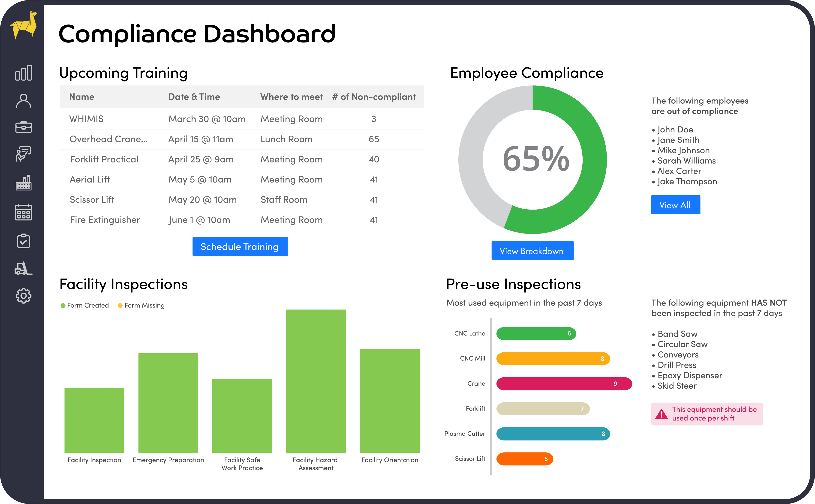This screenshot has height=504, width=815.
Task: Open the factory facility sidebar icon
Action: point(23,183)
